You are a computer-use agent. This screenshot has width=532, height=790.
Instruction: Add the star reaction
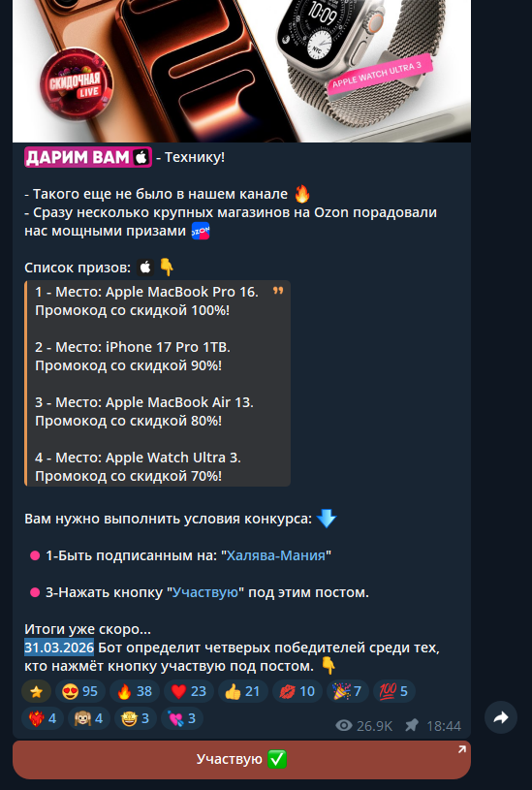[36, 691]
